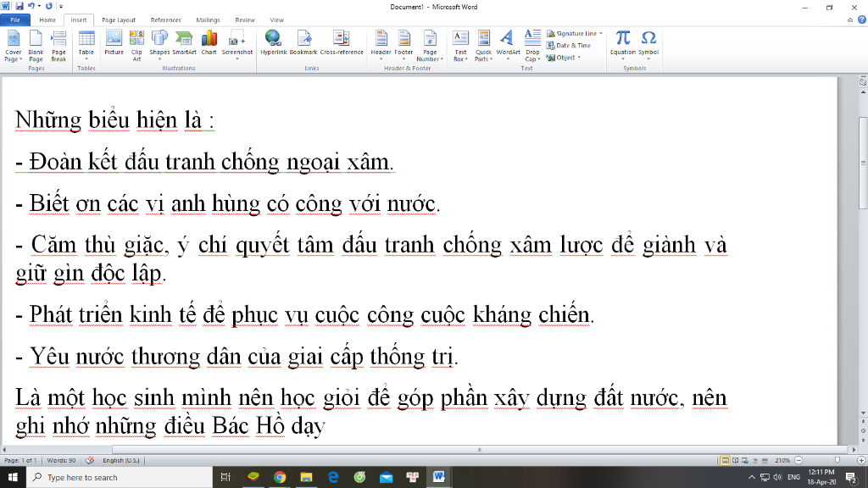The image size is (868, 488).
Task: Click the Redo/Repeat icon
Action: pyautogui.click(x=48, y=6)
